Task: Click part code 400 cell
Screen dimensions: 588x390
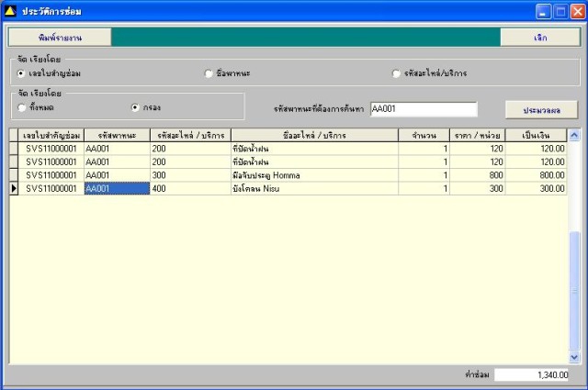Action: (x=190, y=188)
